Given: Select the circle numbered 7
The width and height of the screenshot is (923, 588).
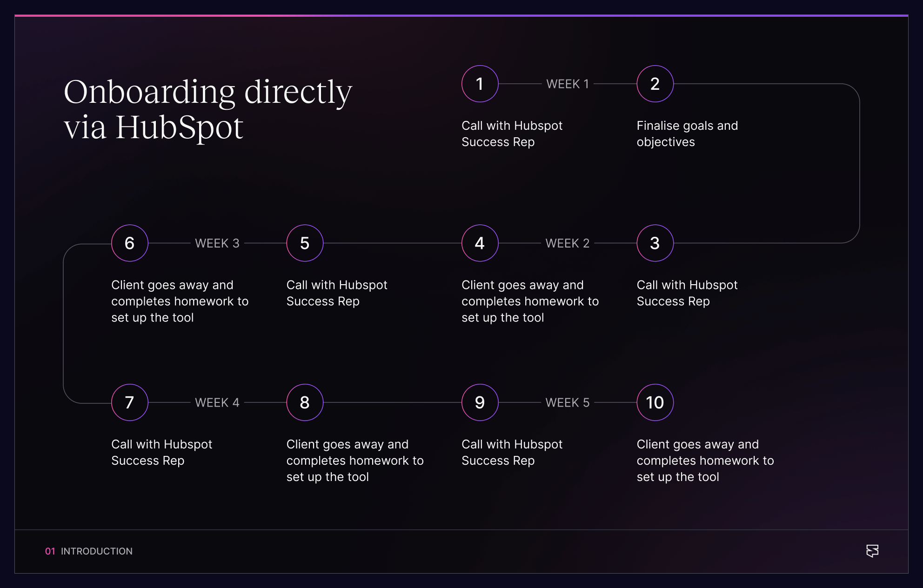Looking at the screenshot, I should (130, 402).
